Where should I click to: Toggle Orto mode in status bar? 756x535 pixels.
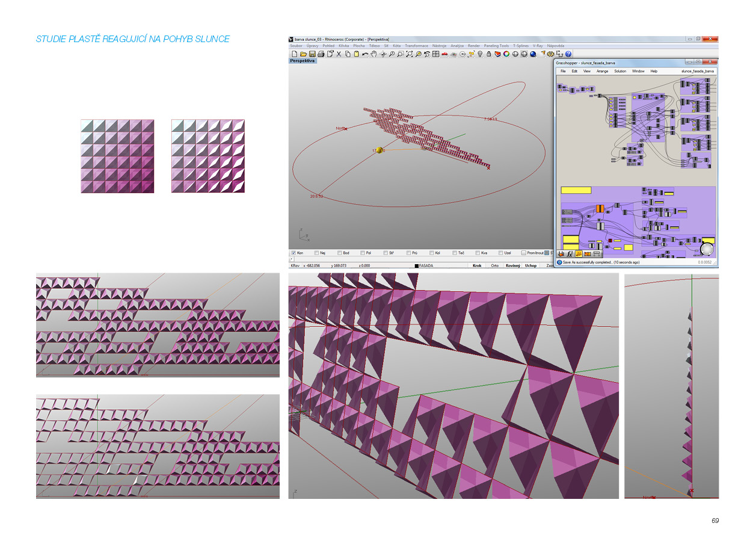495,265
